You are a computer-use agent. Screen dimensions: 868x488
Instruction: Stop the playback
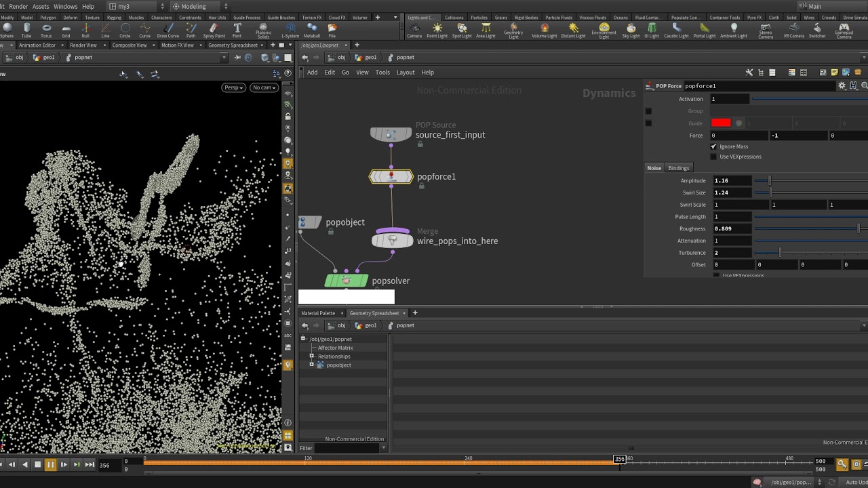37,464
